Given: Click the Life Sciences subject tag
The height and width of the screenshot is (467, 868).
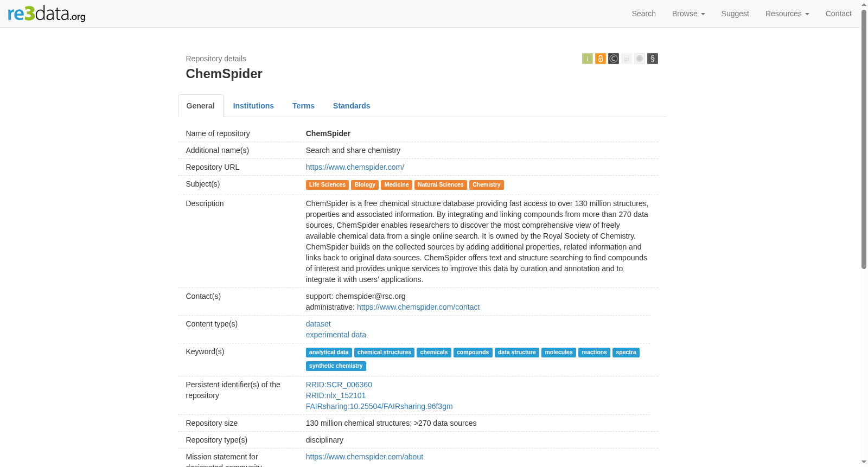Looking at the screenshot, I should click(327, 185).
